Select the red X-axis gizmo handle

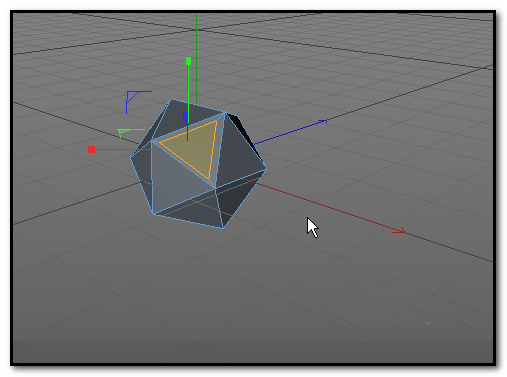point(91,149)
